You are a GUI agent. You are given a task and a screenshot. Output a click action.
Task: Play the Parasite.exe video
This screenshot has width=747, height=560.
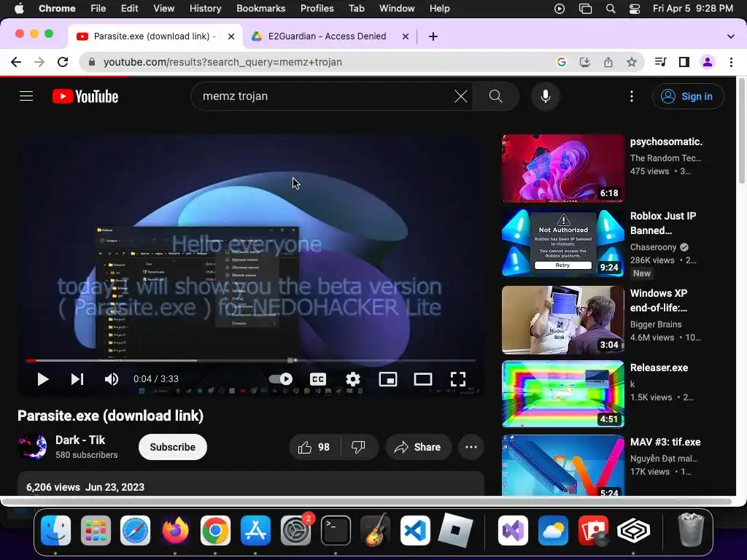point(43,379)
